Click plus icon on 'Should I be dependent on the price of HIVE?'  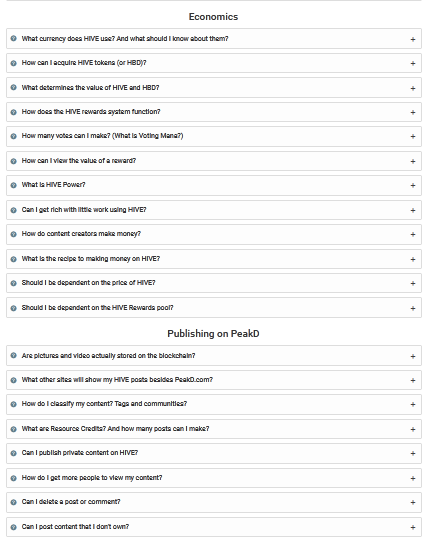413,283
